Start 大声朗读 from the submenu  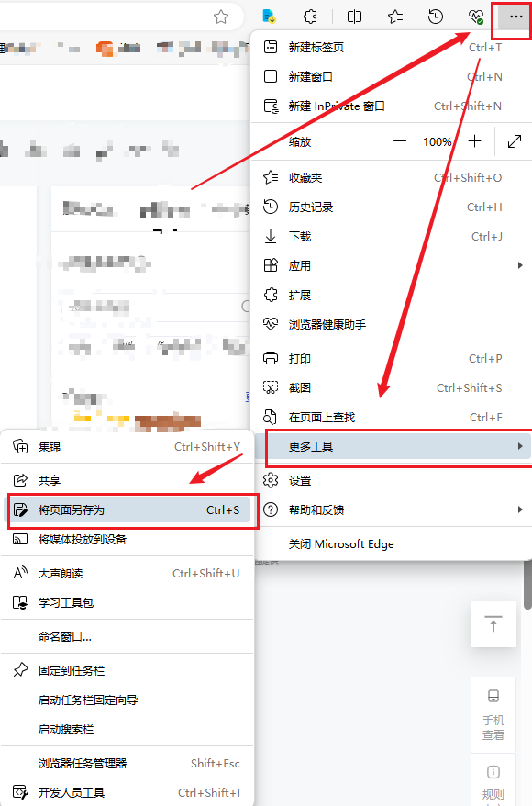click(127, 573)
